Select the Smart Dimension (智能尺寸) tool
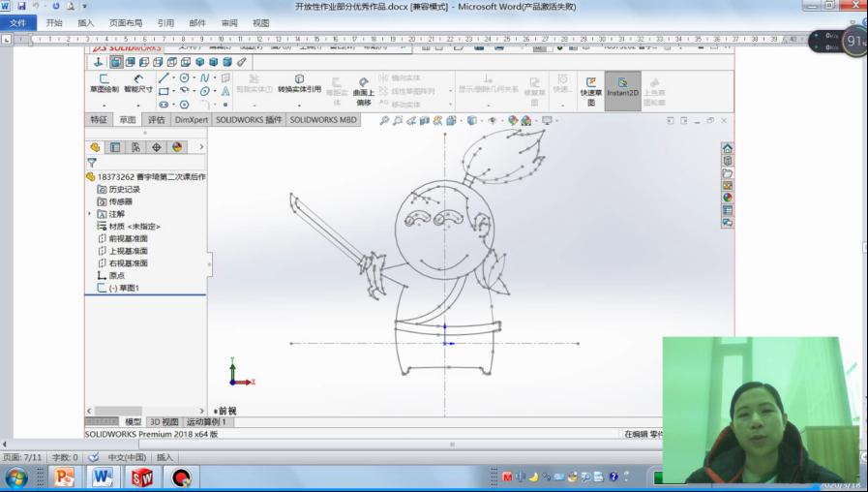Image resolution: width=868 pixels, height=492 pixels. coord(137,83)
